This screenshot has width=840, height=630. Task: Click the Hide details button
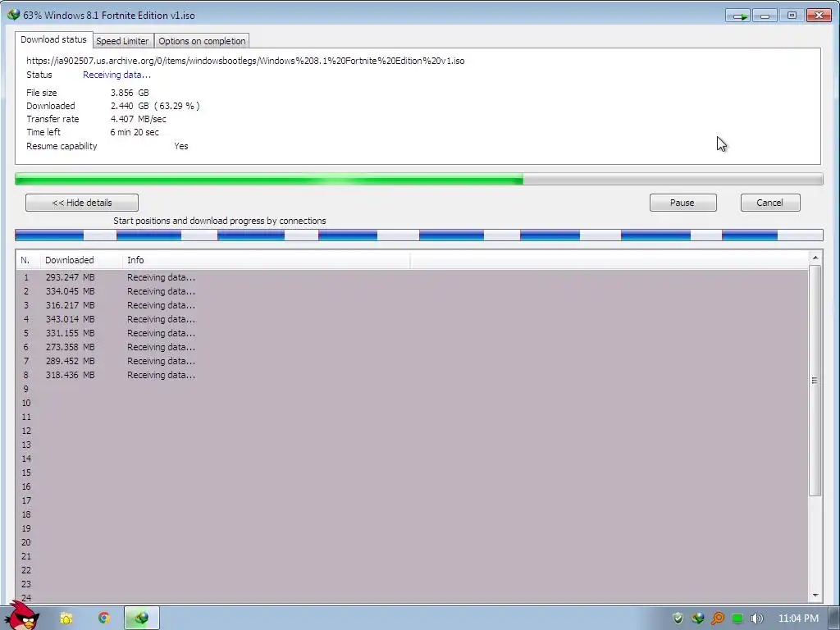(x=82, y=203)
